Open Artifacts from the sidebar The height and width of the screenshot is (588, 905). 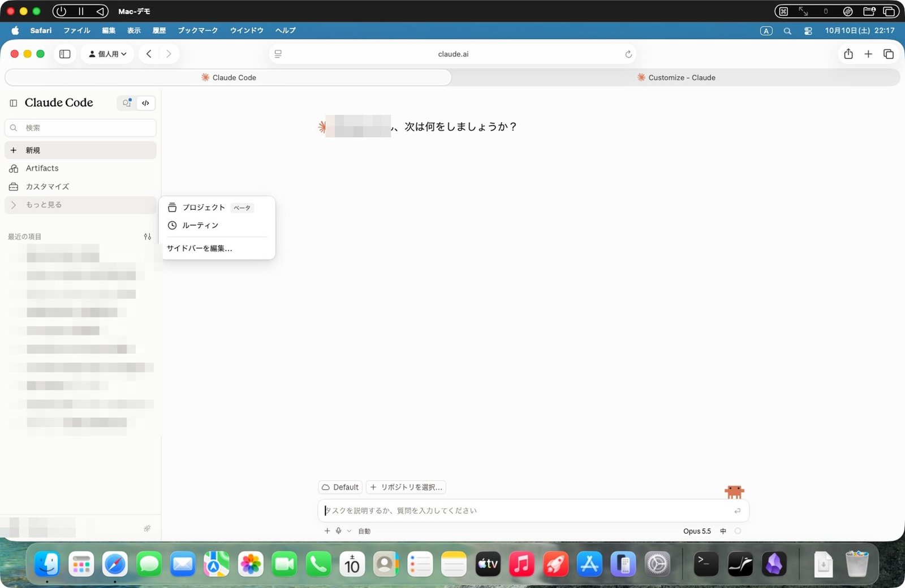point(80,168)
